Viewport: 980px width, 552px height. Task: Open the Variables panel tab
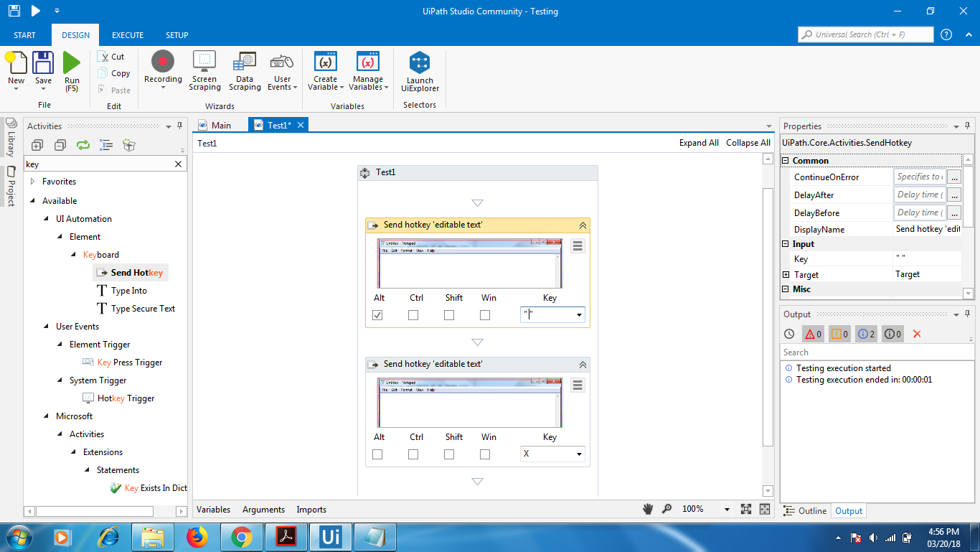tap(214, 510)
